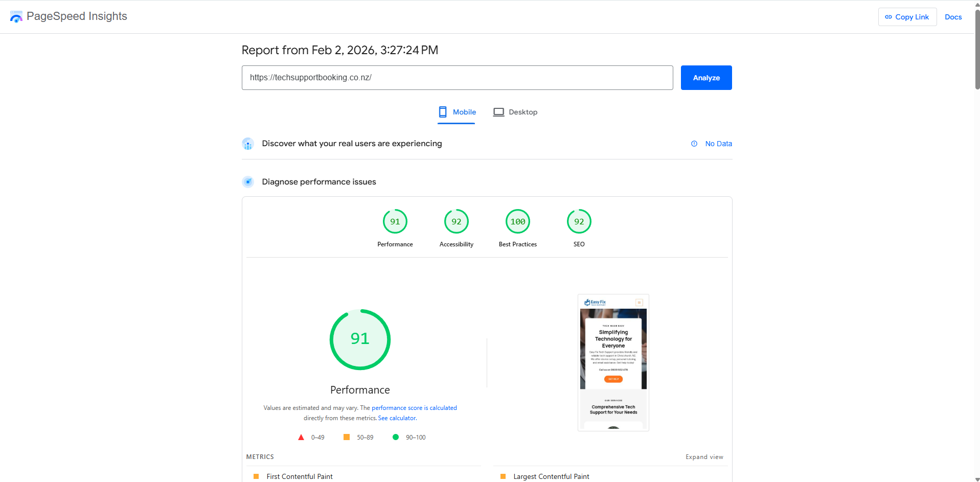Switch to the Desktop tab
This screenshot has width=980, height=482.
pos(515,112)
